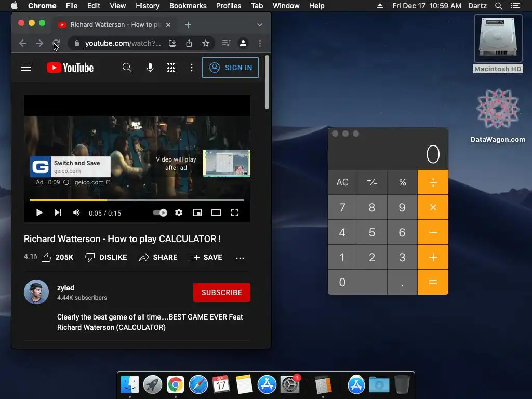This screenshot has height=399, width=532.
Task: Share this page from address bar
Action: tap(189, 43)
